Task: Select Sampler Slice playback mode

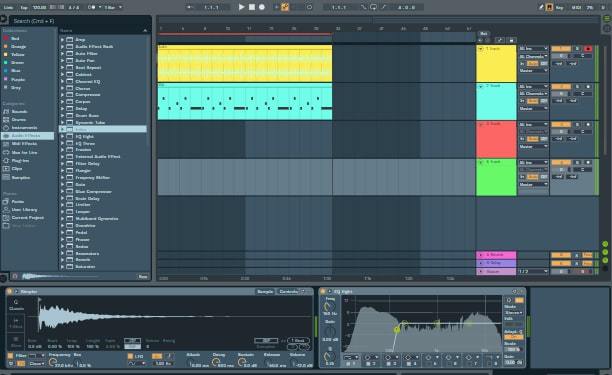Action: [16, 341]
